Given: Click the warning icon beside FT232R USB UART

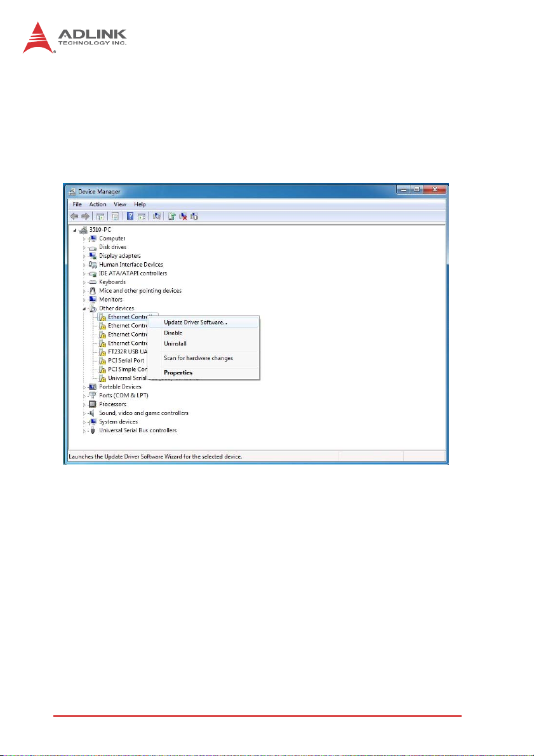Looking at the screenshot, I should (x=102, y=352).
